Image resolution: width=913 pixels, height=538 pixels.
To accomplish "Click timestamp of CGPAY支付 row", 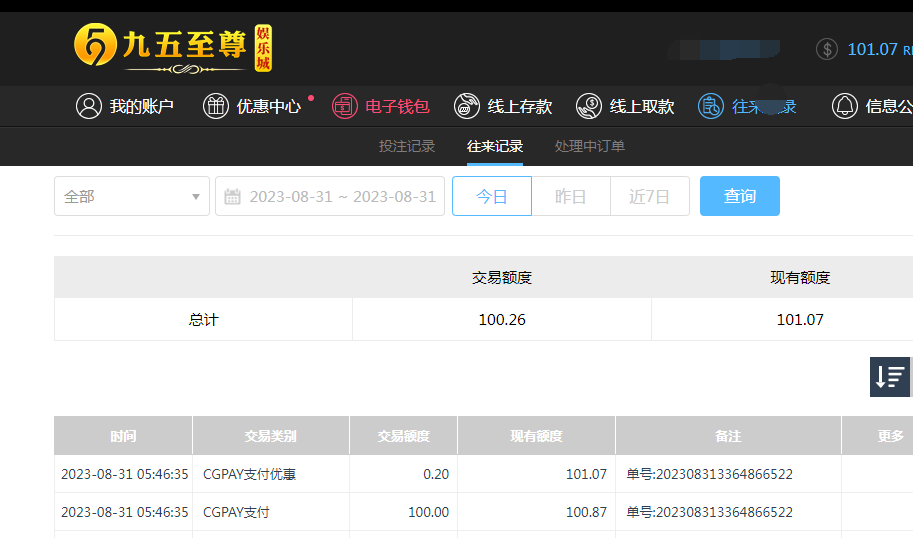I will (x=125, y=512).
